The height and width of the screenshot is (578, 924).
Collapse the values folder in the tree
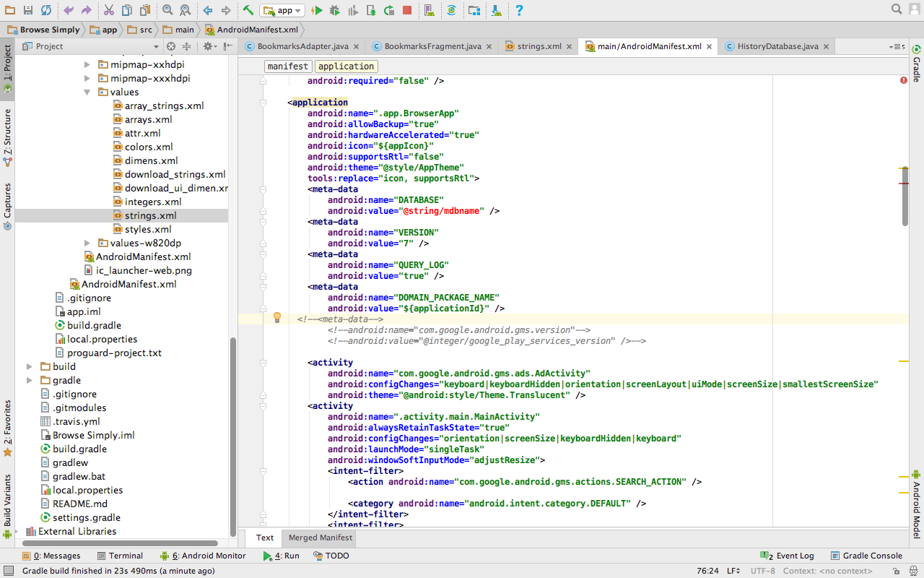coord(87,92)
